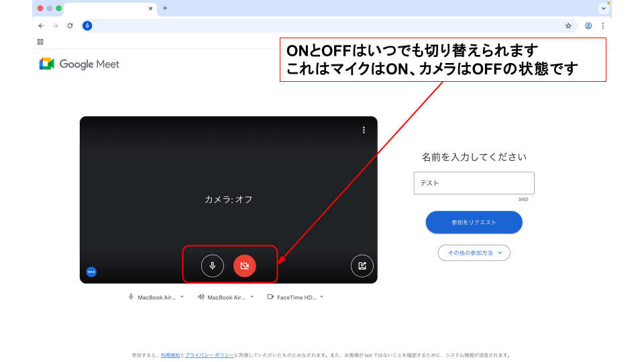
Task: Go back to previous page
Action: pyautogui.click(x=41, y=25)
